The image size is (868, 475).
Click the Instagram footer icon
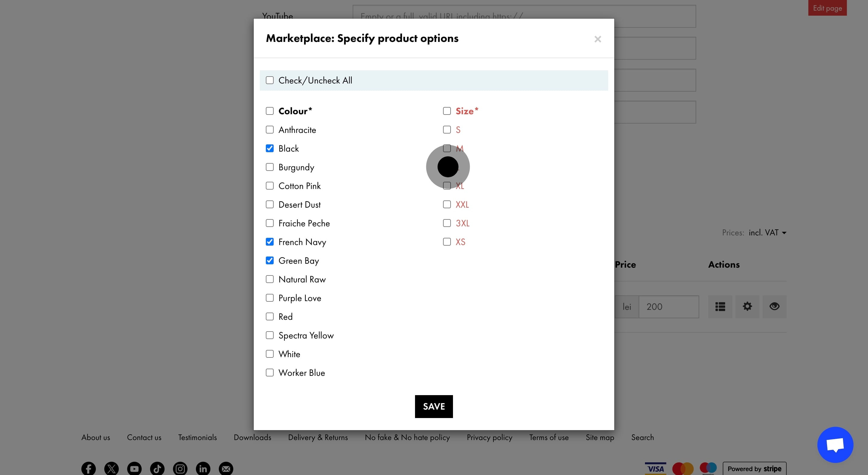point(180,468)
